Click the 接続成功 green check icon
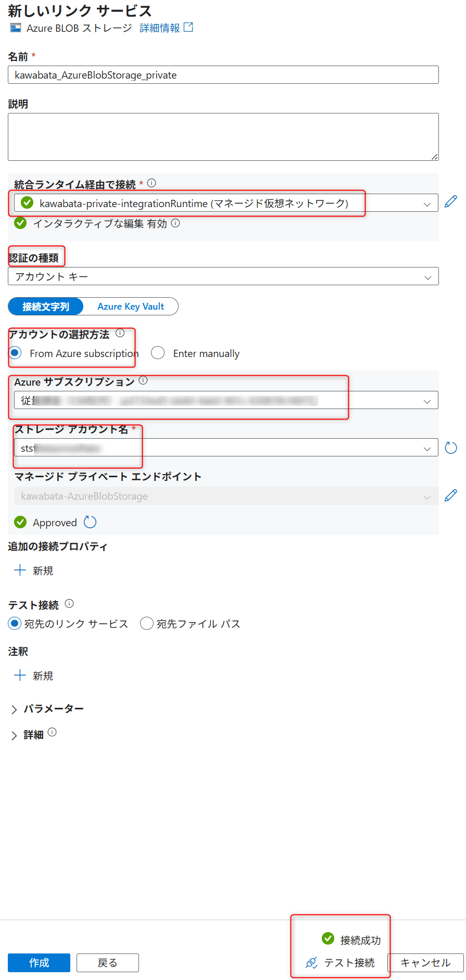The height and width of the screenshot is (980, 466). click(x=328, y=938)
